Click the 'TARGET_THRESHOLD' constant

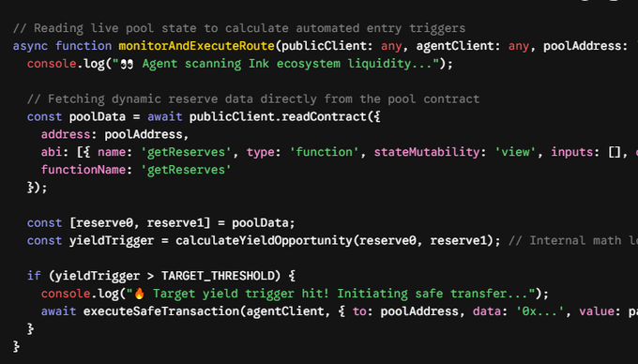(218, 276)
